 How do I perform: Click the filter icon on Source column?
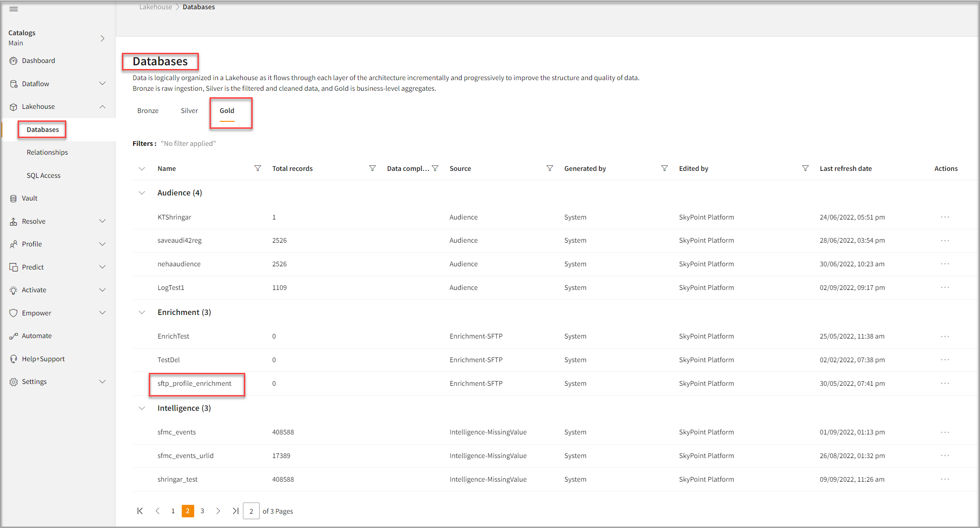click(550, 168)
